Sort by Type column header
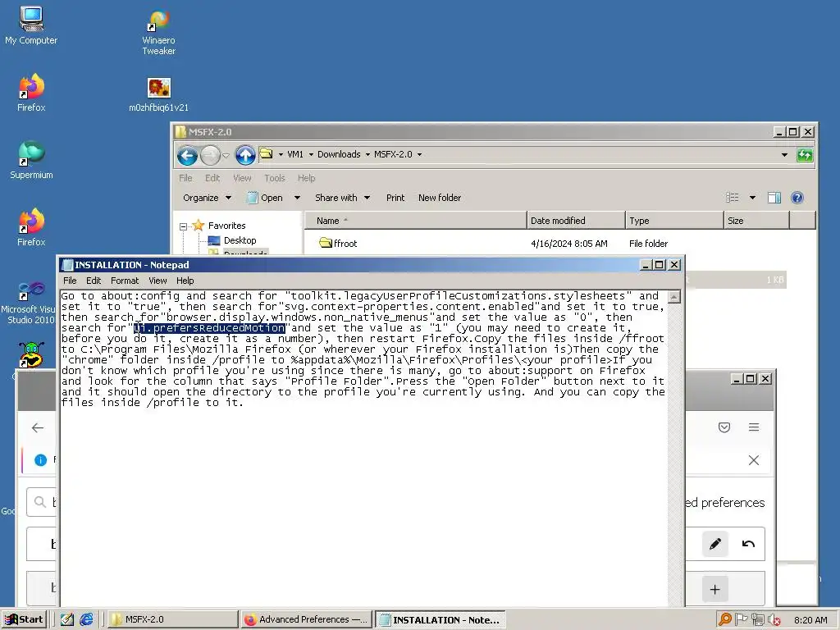 [674, 221]
